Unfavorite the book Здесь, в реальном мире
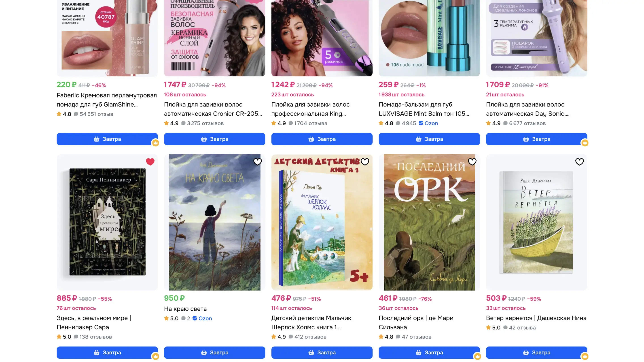This screenshot has width=644, height=362. 150,162
